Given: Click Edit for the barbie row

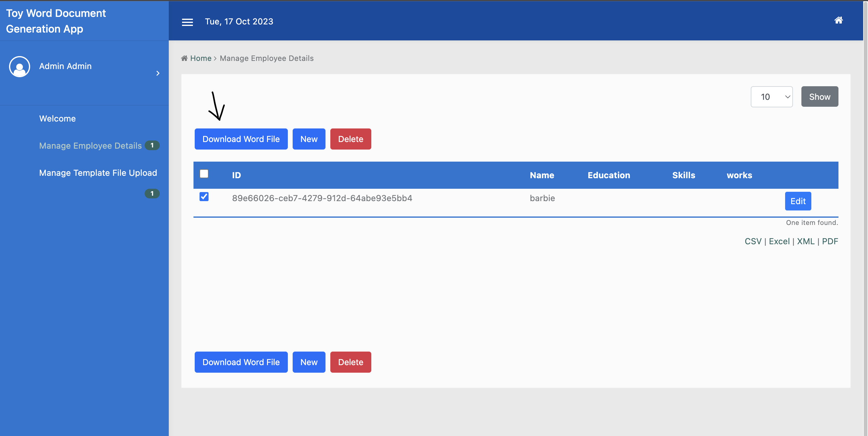Looking at the screenshot, I should [797, 201].
